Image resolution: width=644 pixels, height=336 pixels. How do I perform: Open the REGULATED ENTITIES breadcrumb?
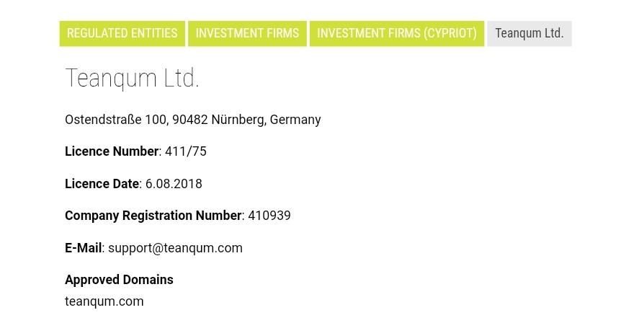point(122,33)
